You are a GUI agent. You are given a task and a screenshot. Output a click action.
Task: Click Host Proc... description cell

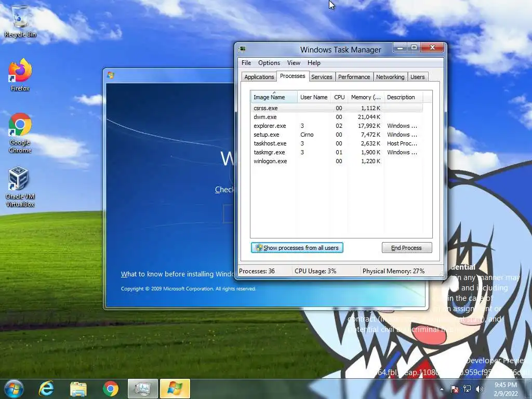(x=402, y=143)
